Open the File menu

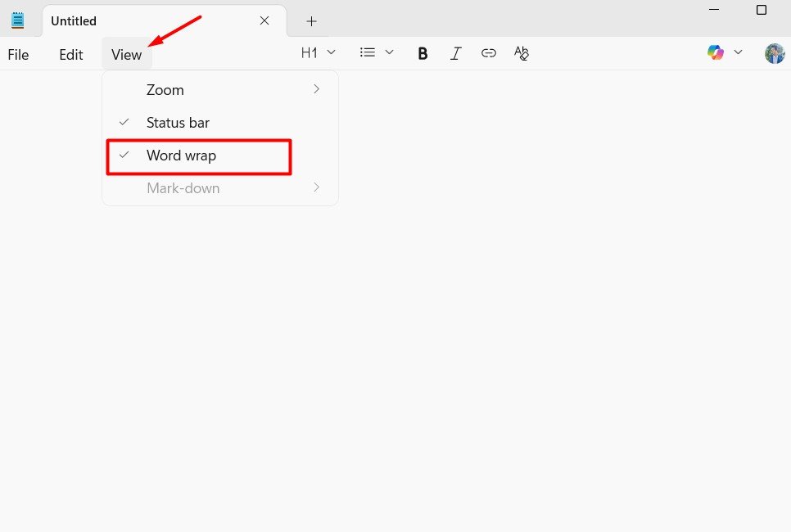click(x=18, y=55)
